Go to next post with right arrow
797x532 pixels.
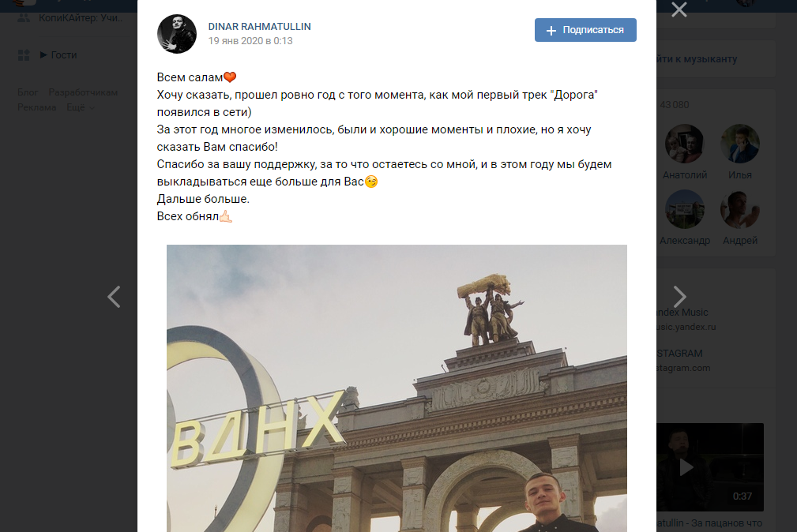coord(679,297)
